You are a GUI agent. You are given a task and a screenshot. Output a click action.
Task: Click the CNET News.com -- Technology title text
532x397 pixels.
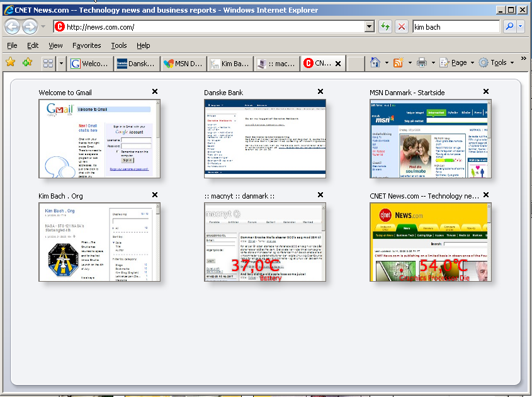pyautogui.click(x=424, y=196)
